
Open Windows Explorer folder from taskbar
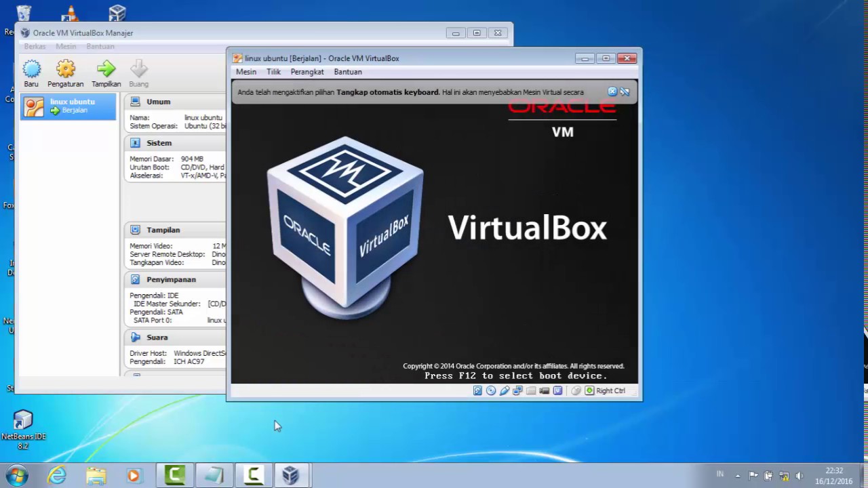96,475
